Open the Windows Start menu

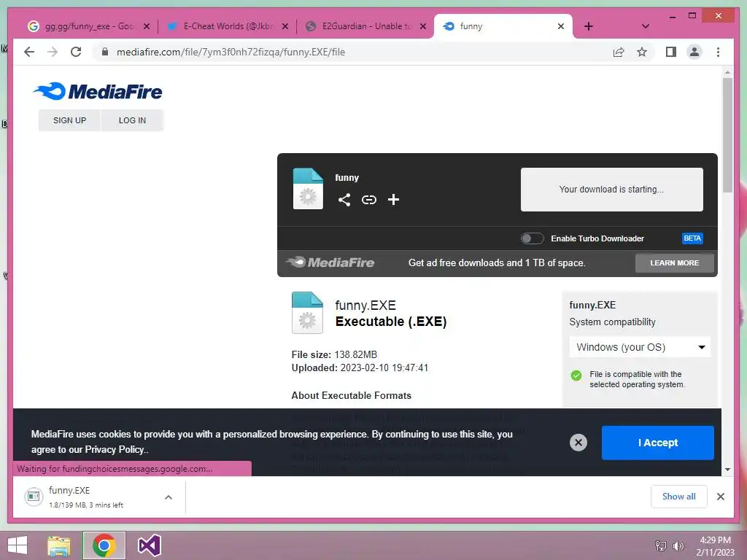click(18, 545)
